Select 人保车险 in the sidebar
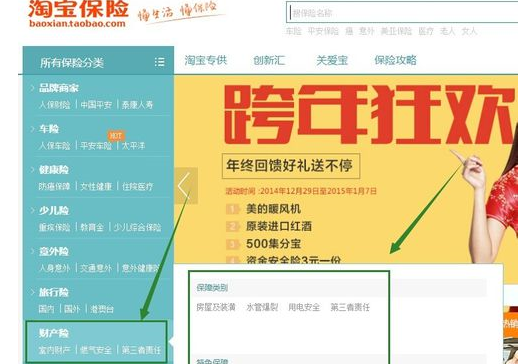 (x=54, y=146)
